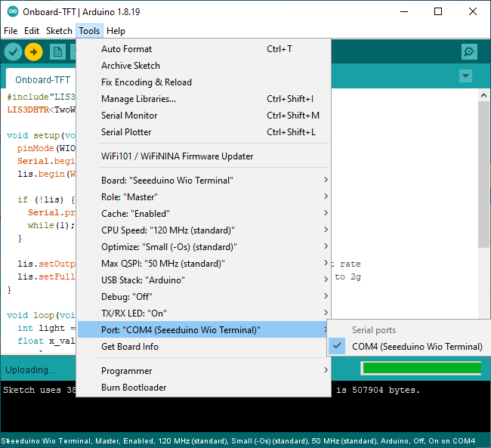Expand the Debug: "Off" submenu
Screen dimensions: 491x448
(x=204, y=296)
